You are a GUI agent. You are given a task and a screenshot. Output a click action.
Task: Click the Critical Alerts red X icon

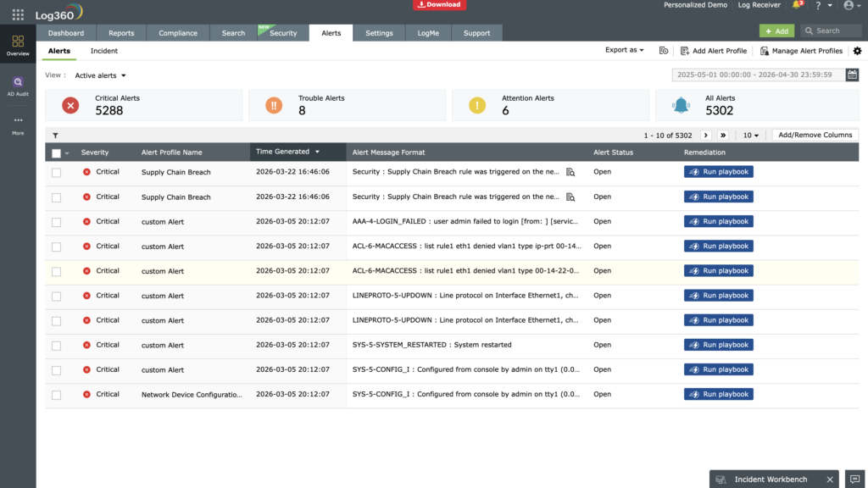click(x=70, y=105)
